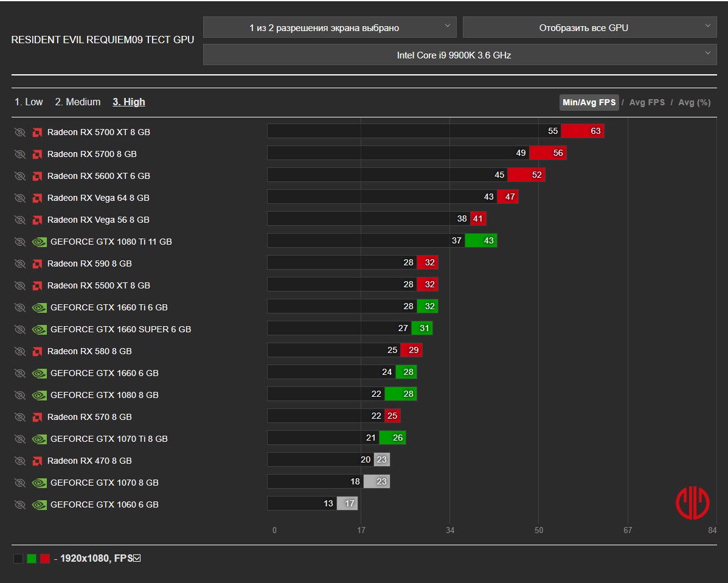The image size is (728, 583).
Task: Click the GEFORCE GTX 1660 SUPER 6 GB label
Action: [120, 329]
